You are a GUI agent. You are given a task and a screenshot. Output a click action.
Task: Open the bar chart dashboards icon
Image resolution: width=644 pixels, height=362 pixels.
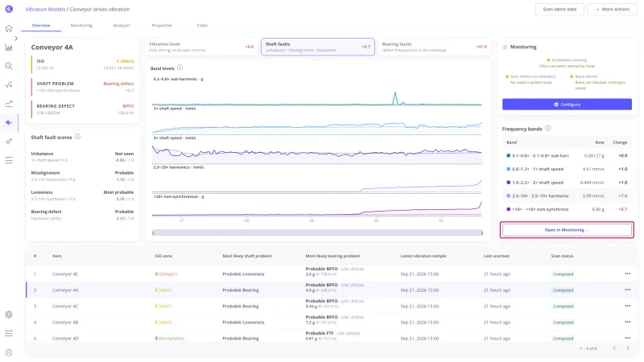pos(9,47)
